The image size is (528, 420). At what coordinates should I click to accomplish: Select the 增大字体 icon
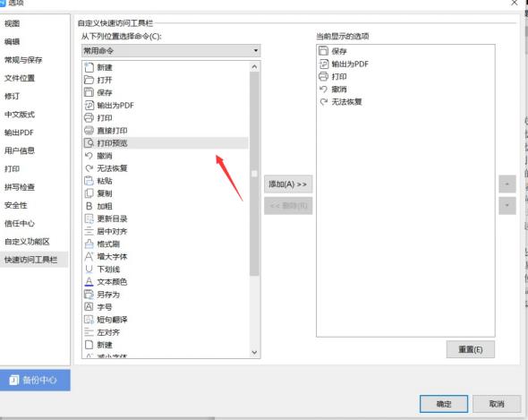click(89, 256)
